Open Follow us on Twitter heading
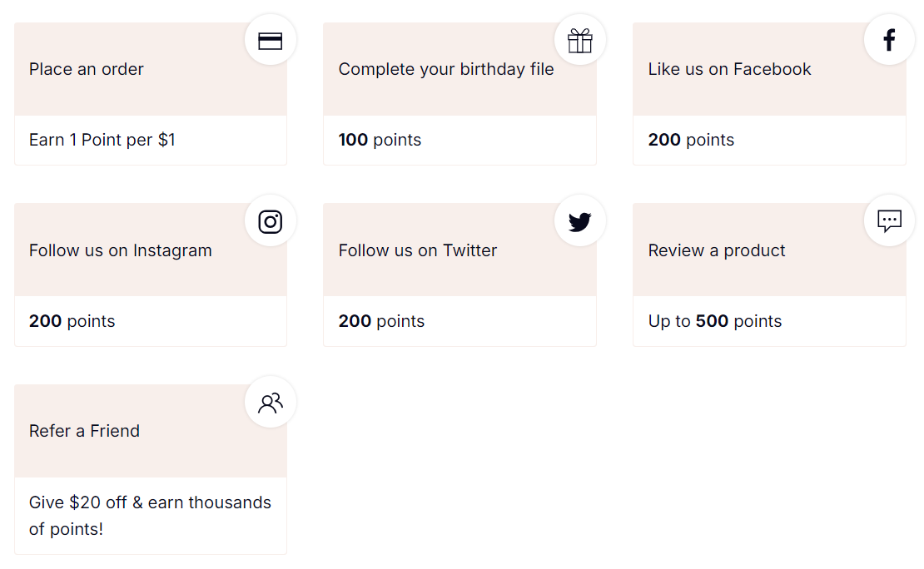The width and height of the screenshot is (924, 569). (418, 250)
